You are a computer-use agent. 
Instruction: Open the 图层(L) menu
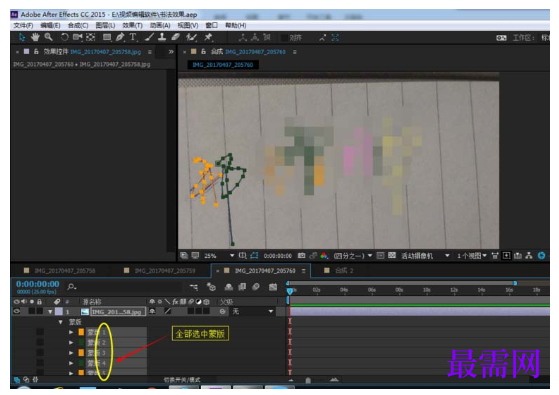(x=105, y=25)
